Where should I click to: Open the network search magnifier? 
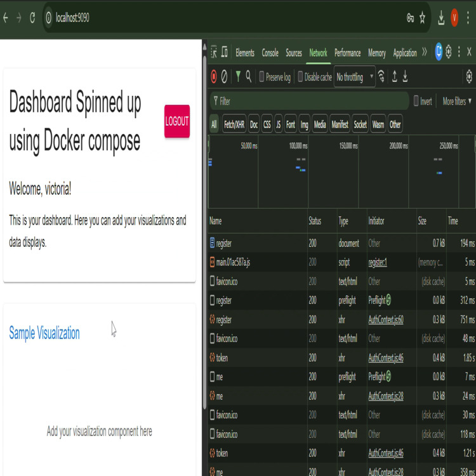point(249,77)
